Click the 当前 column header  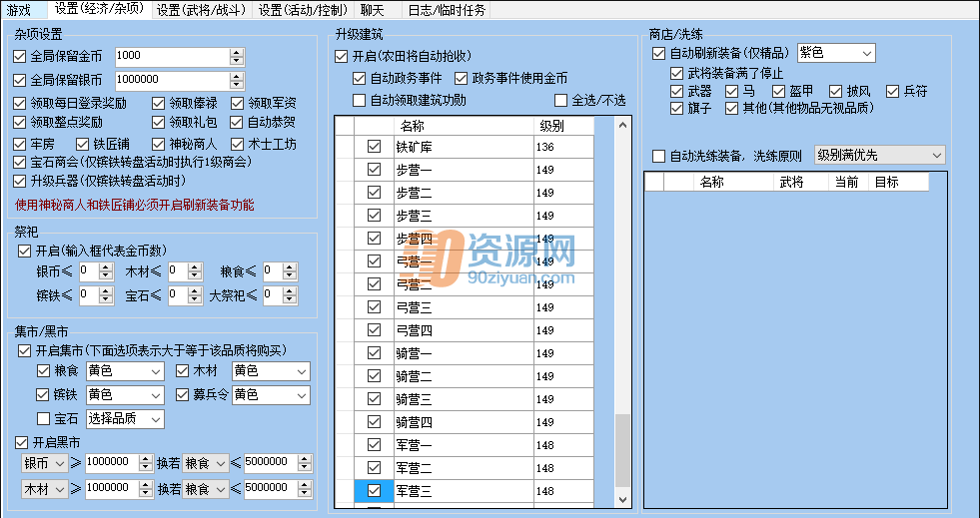point(847,183)
